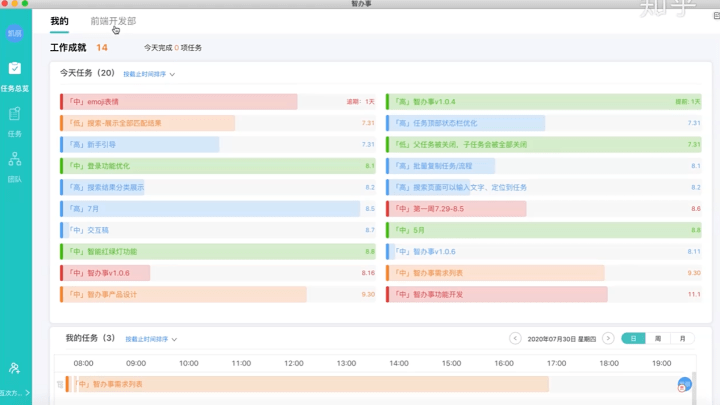Go to next day with right arrow
720x405 pixels.
pyautogui.click(x=608, y=339)
